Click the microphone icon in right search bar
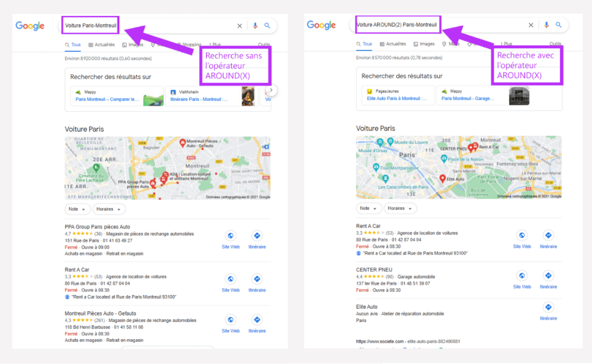Screen dimensions: 592x364 (546, 25)
